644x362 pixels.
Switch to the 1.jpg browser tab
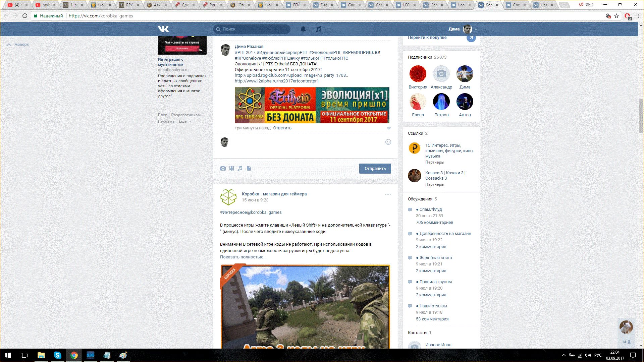pyautogui.click(x=73, y=5)
